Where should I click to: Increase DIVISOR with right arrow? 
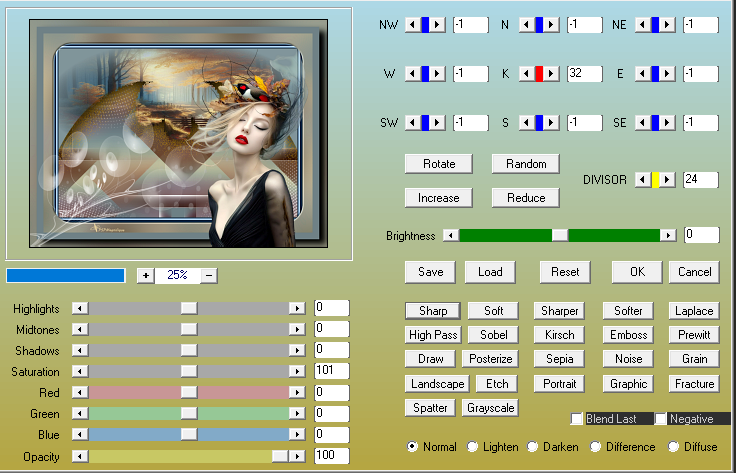(667, 180)
